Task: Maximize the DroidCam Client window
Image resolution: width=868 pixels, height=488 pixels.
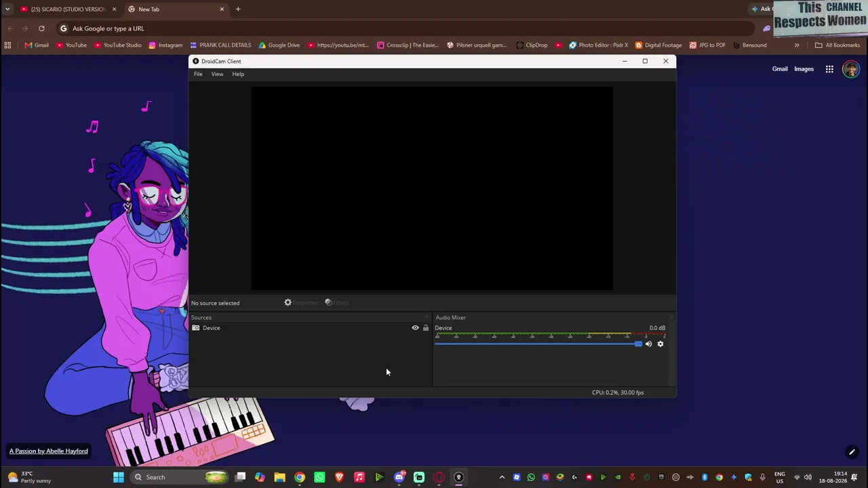Action: pyautogui.click(x=645, y=61)
